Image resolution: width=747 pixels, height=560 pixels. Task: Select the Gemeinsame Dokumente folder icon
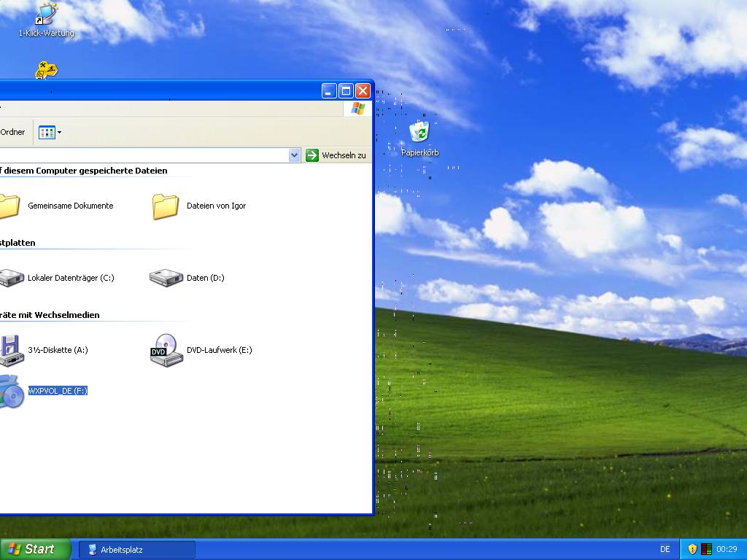9,206
